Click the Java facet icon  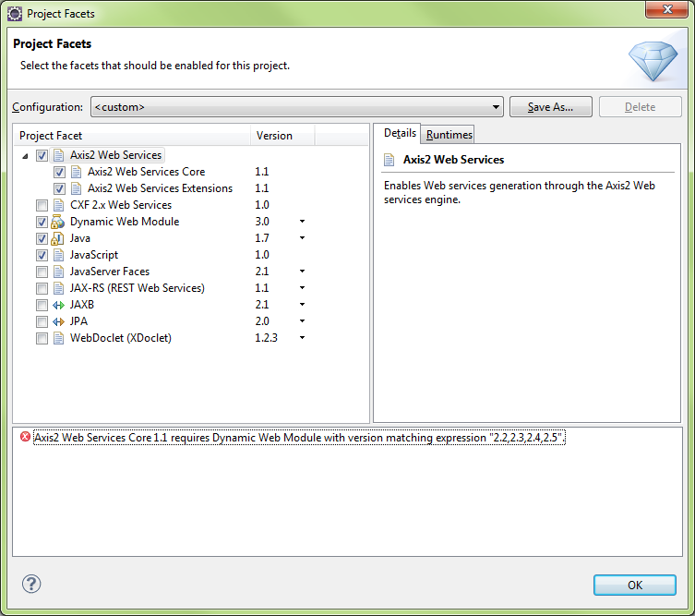click(57, 238)
